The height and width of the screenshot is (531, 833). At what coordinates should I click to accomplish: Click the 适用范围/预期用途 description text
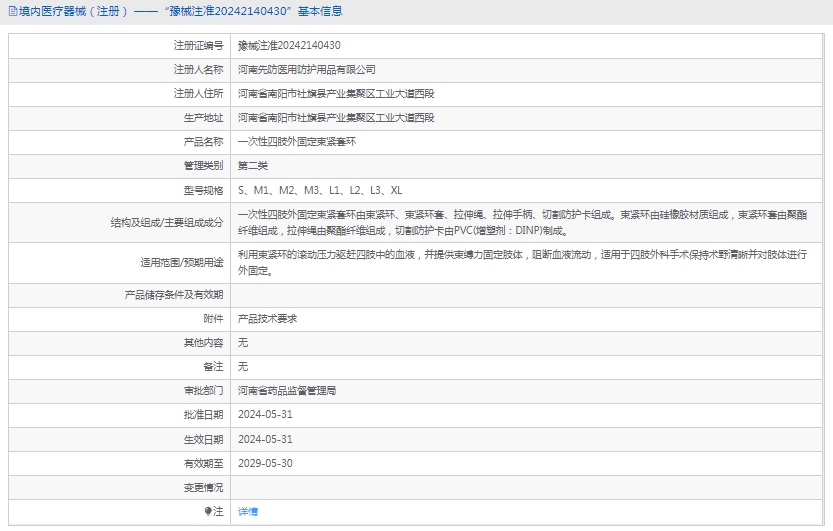(x=520, y=262)
